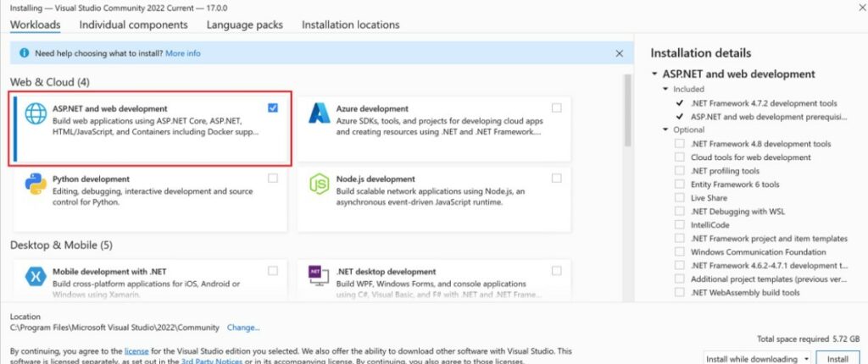Click Change... link for install location

click(x=243, y=328)
